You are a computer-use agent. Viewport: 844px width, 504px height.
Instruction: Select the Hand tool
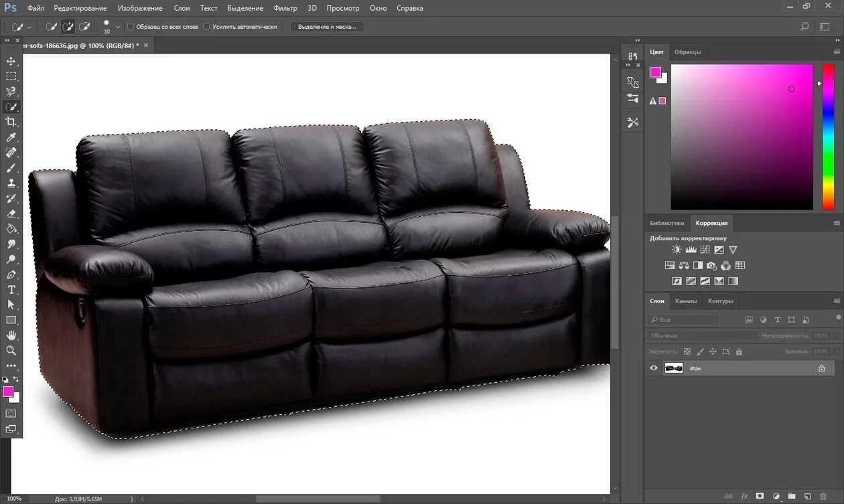point(11,335)
